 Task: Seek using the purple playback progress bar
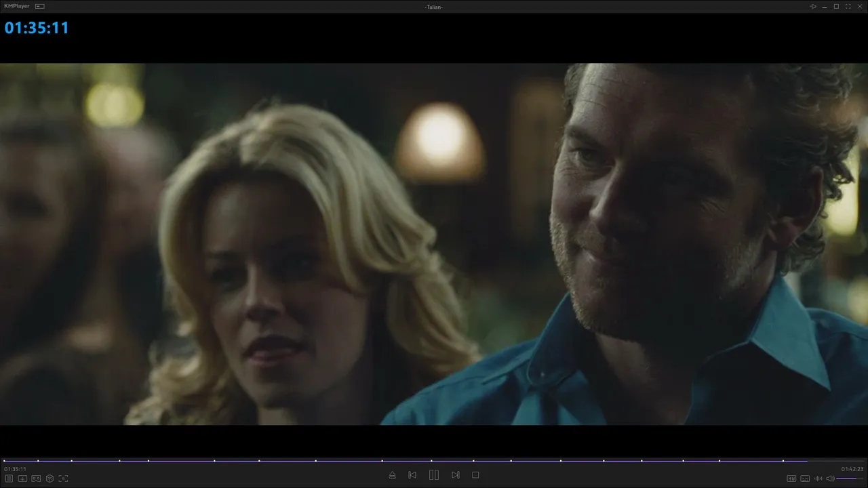[x=434, y=461]
